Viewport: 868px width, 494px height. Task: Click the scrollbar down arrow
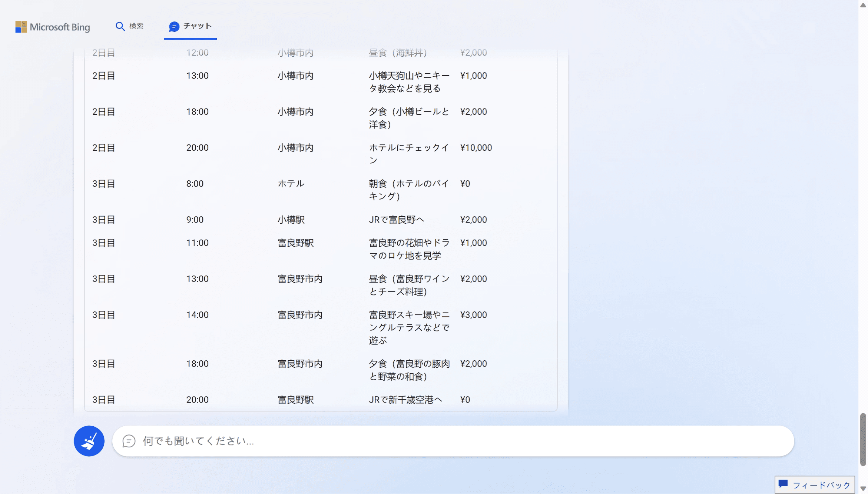[863, 489]
